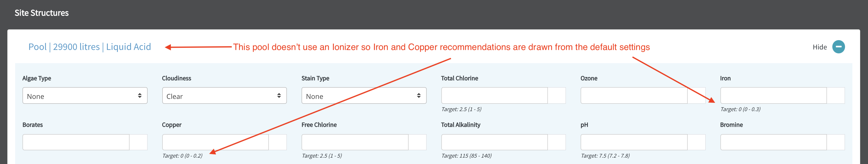868x164 pixels.
Task: Expand the Stain Type dropdown
Action: click(364, 95)
